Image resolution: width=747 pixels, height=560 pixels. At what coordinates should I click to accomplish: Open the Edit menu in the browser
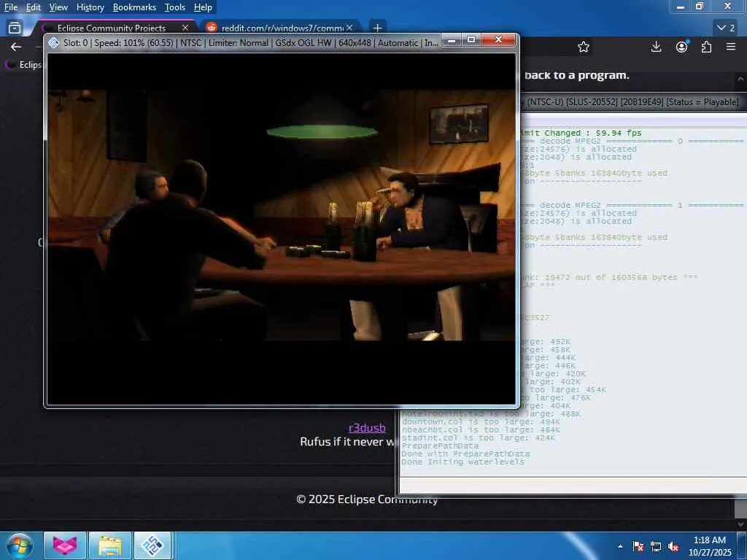point(33,7)
